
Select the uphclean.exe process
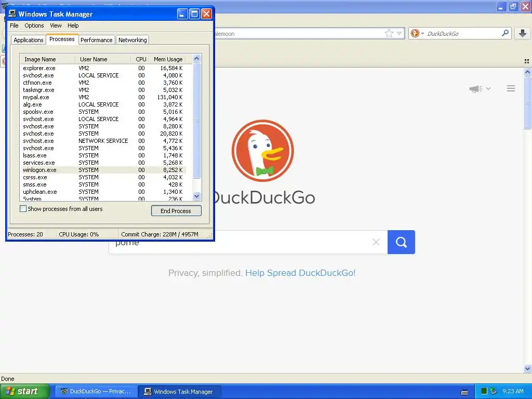pos(103,192)
